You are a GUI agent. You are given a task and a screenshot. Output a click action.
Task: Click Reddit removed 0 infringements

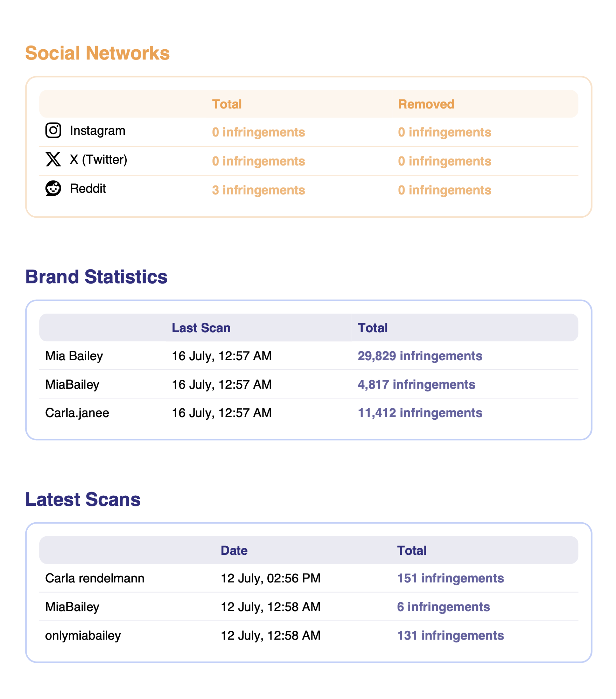click(x=445, y=190)
